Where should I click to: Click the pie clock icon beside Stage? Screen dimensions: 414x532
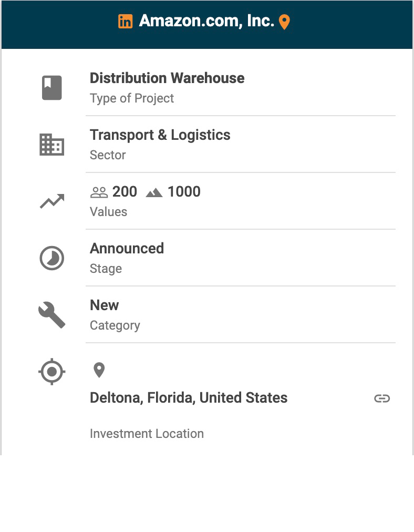tap(52, 259)
